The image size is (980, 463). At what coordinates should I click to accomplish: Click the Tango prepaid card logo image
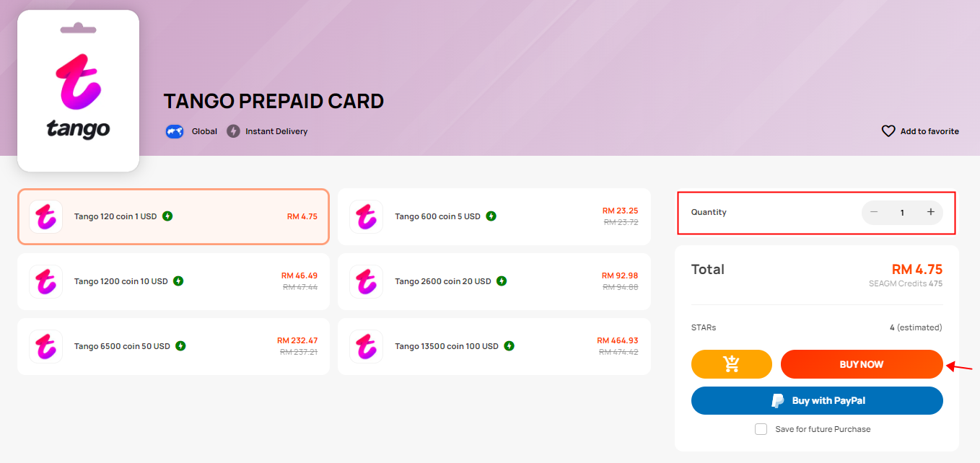[78, 91]
